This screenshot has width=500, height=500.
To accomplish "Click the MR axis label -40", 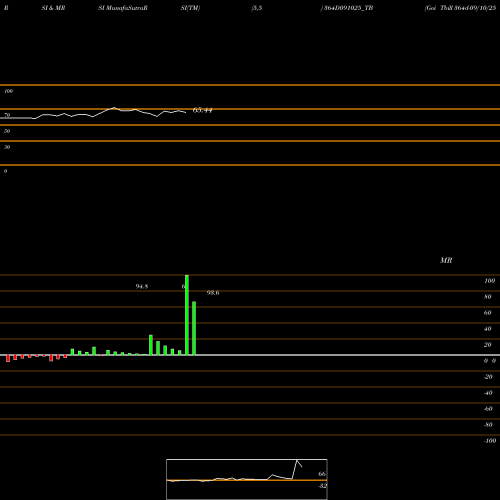I will click(x=488, y=393).
